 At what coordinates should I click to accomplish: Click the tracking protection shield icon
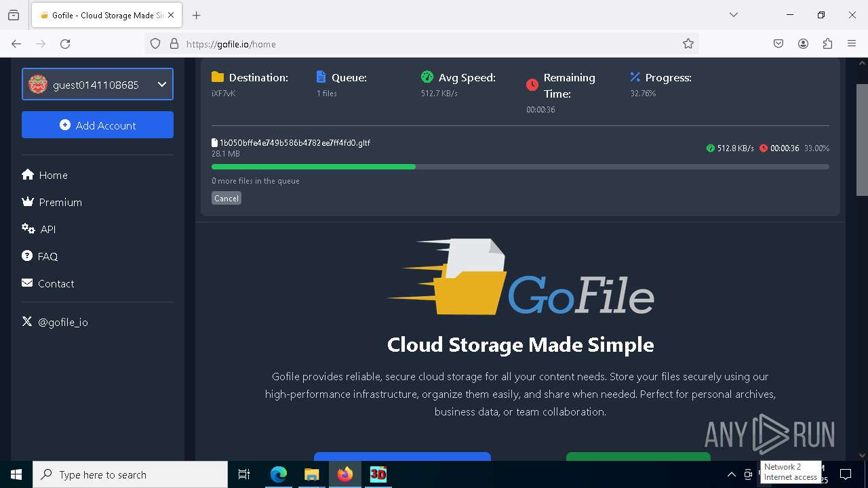[x=155, y=43]
